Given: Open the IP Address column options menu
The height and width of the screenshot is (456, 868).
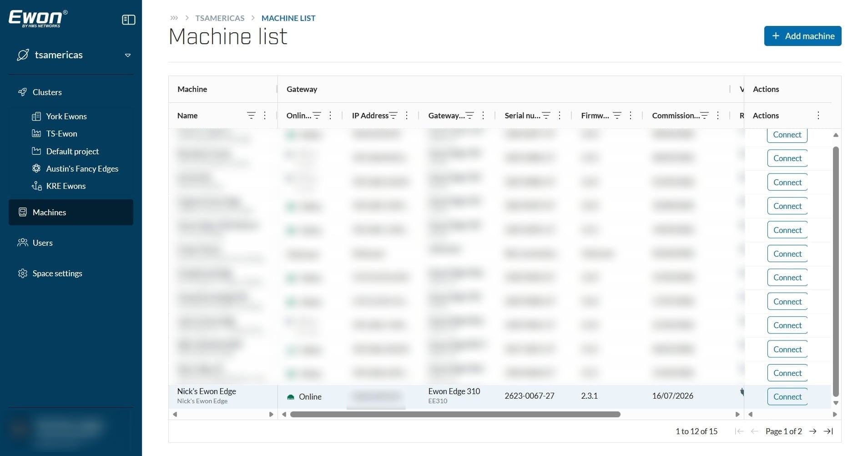Looking at the screenshot, I should coord(407,116).
